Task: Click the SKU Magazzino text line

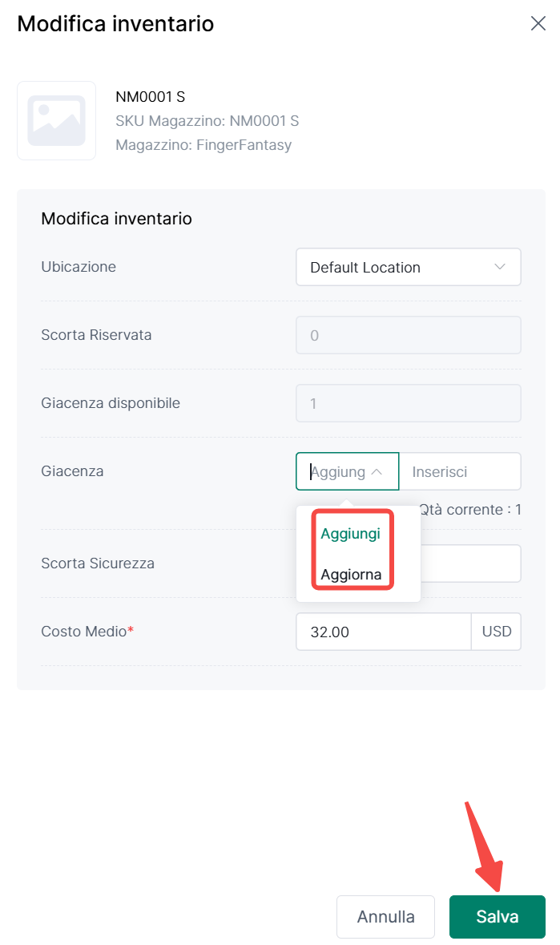Action: coord(207,121)
